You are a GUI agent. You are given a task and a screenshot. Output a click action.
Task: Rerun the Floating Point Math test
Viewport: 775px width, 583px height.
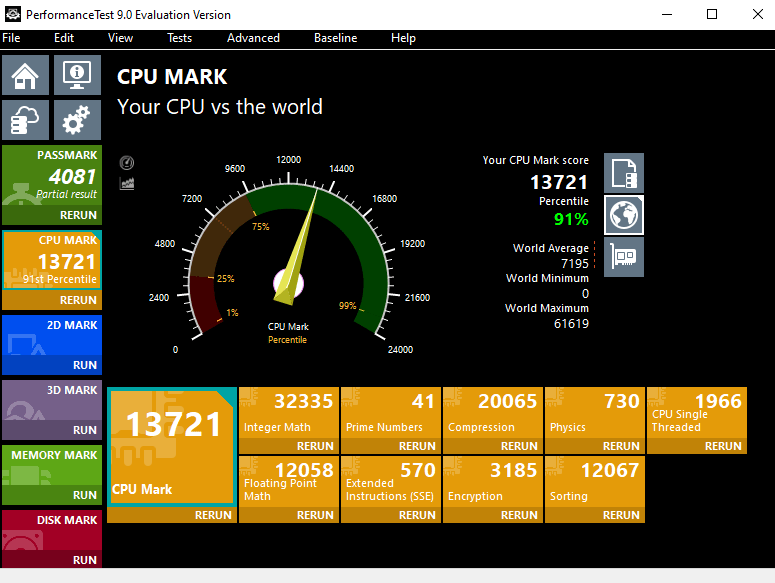[x=289, y=515]
